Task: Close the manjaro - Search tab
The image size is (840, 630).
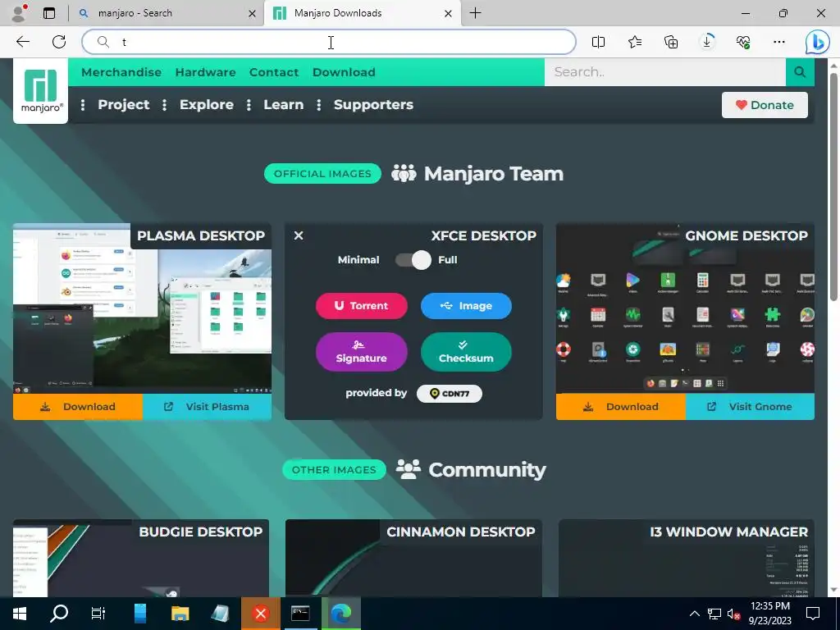Action: click(x=252, y=13)
